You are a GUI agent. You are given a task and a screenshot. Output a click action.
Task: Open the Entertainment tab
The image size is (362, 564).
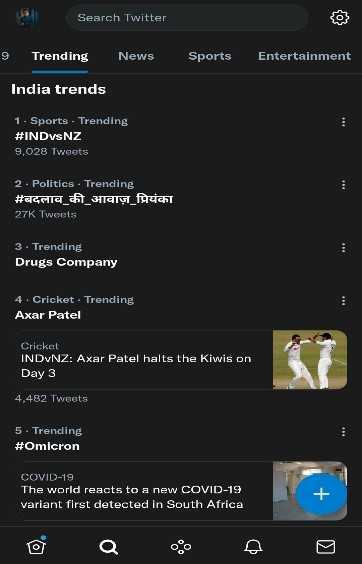pos(304,56)
